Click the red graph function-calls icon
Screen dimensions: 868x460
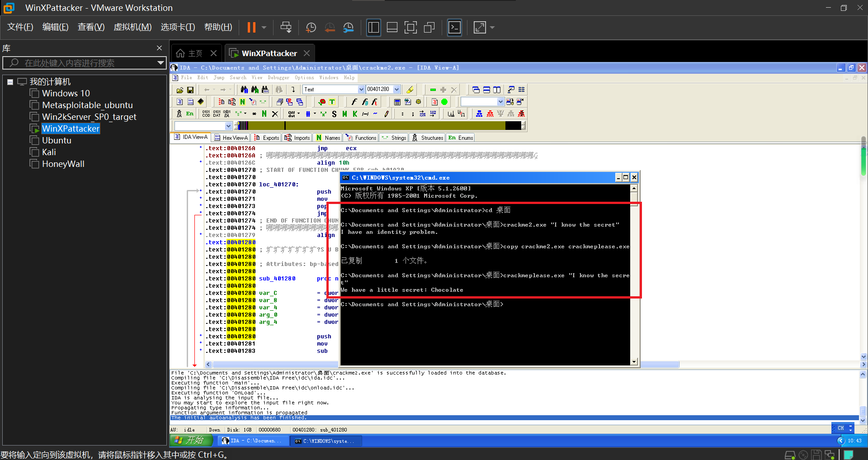490,114
